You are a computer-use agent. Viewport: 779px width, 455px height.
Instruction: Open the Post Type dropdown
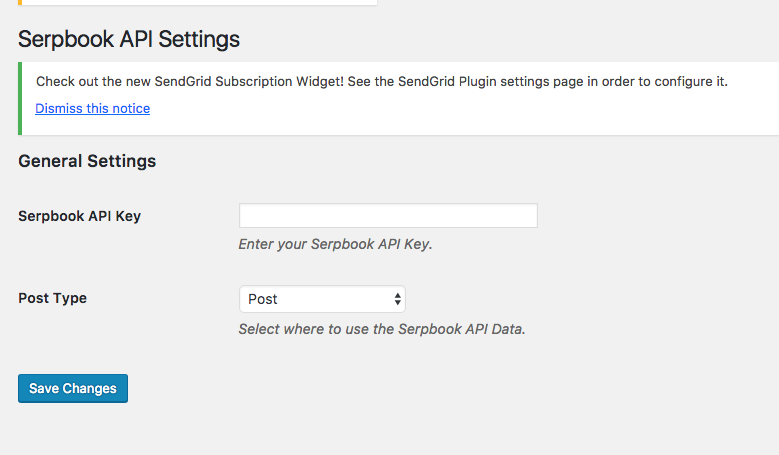(322, 299)
